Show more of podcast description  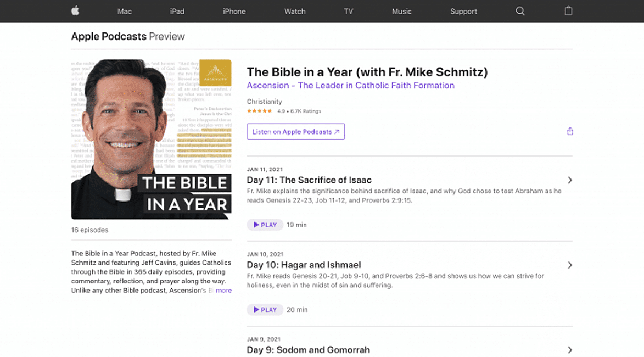point(223,291)
